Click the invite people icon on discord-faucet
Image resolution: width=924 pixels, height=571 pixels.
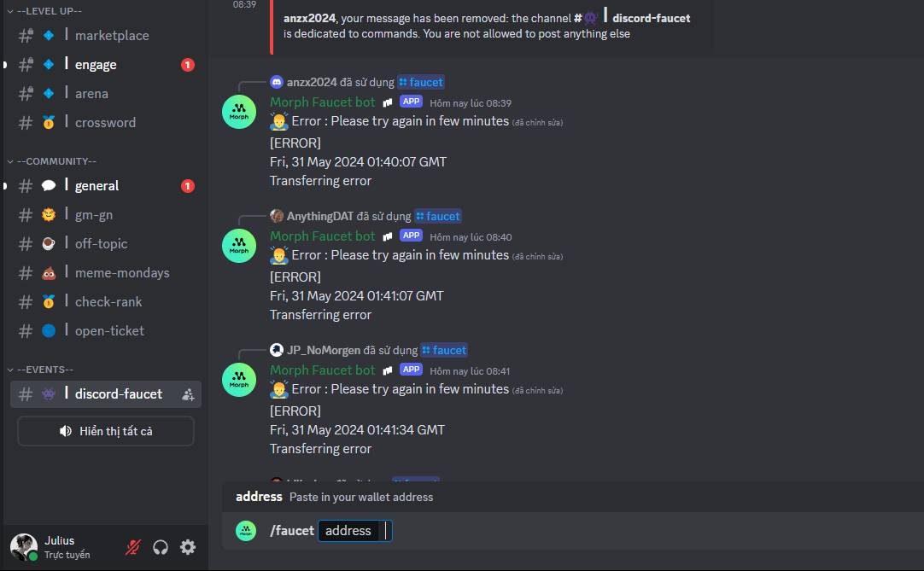click(188, 395)
